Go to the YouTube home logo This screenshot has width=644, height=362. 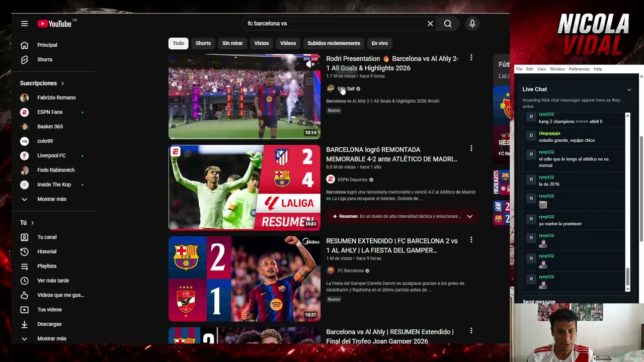pyautogui.click(x=54, y=24)
